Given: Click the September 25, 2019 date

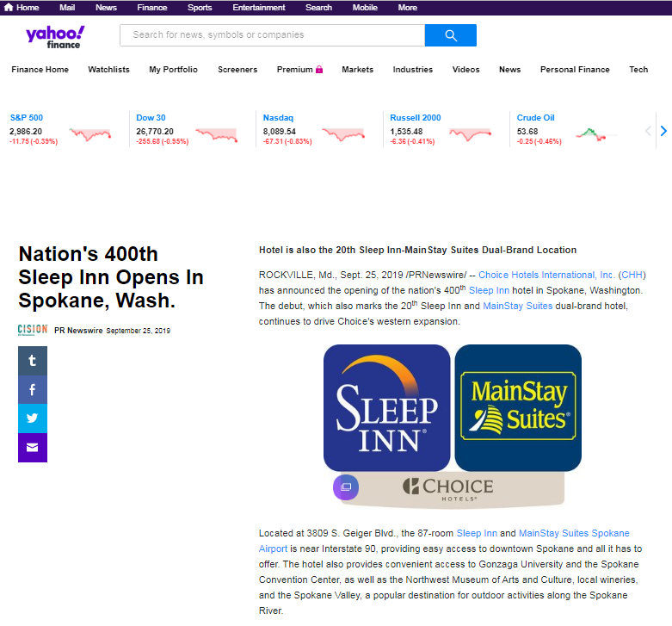Looking at the screenshot, I should coord(138,331).
